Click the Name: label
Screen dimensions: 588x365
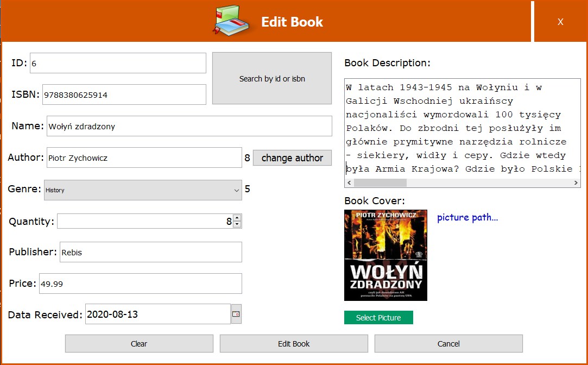click(28, 125)
